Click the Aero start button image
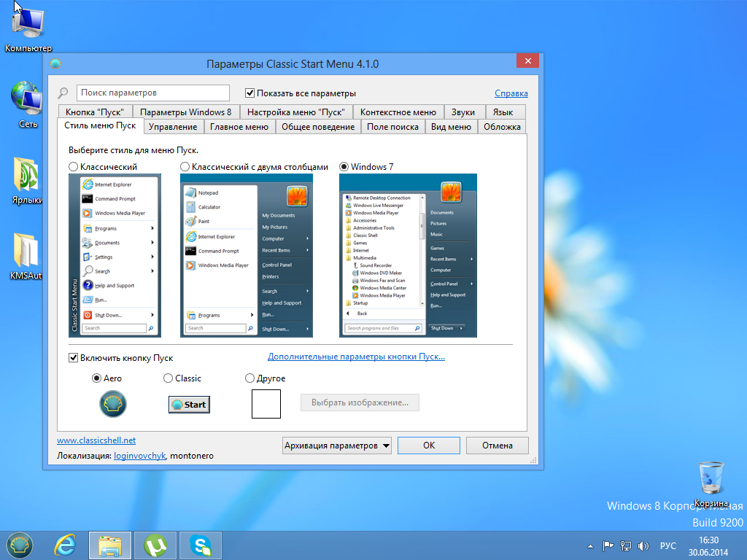This screenshot has width=747, height=560. pos(113,404)
